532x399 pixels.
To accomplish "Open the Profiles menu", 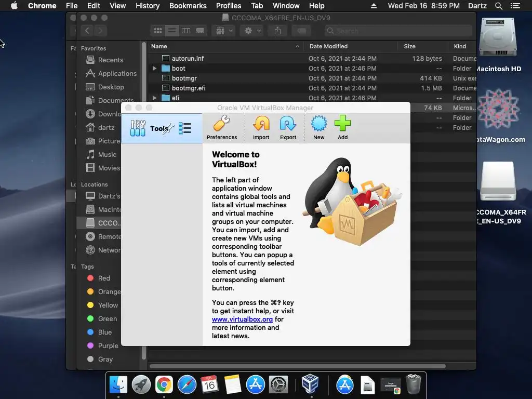I will click(x=229, y=6).
